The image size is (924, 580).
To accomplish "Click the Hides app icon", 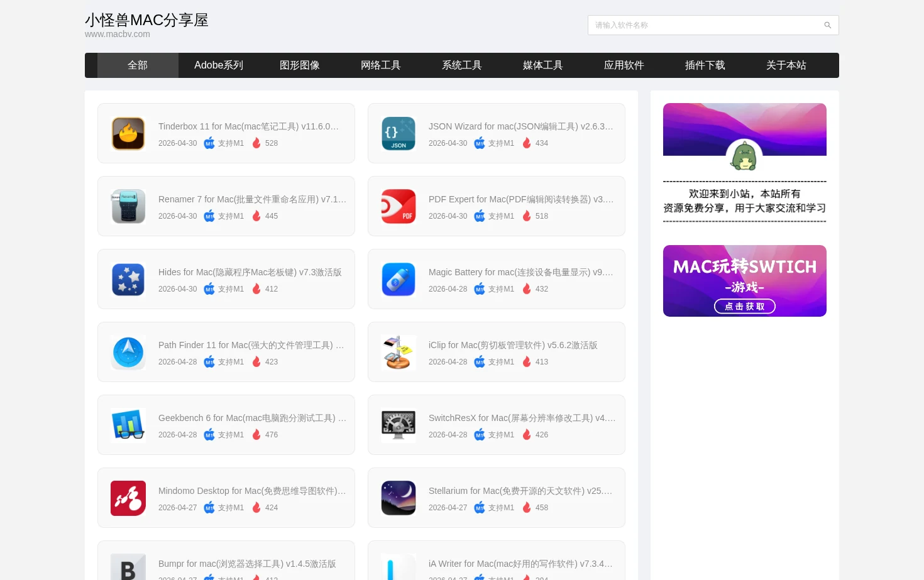I will 128,279.
